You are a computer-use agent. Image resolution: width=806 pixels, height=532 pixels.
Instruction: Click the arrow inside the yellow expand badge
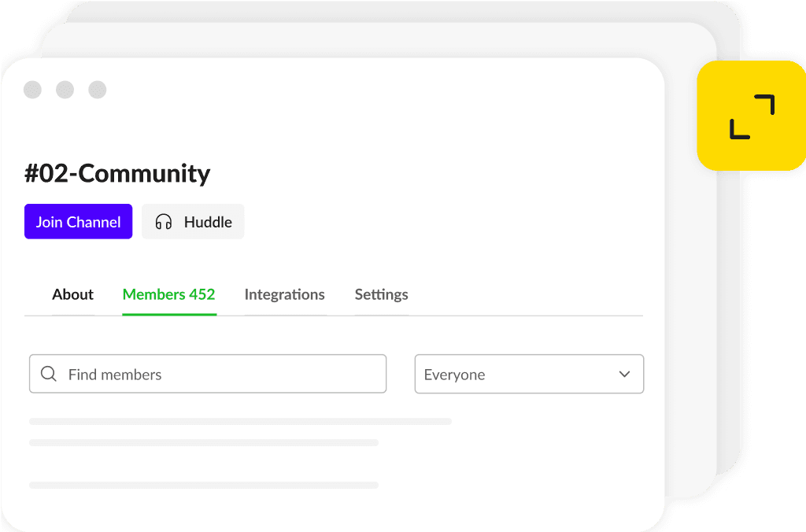tap(752, 116)
